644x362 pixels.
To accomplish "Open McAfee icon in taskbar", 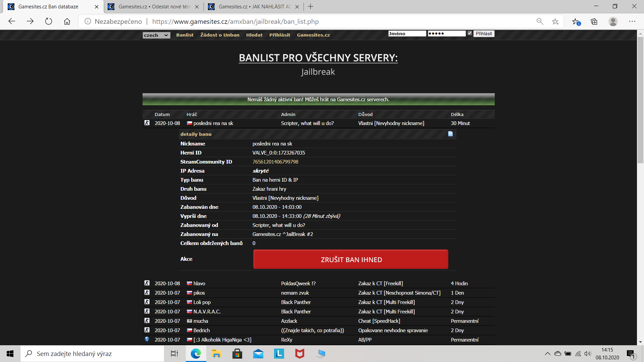I will coord(300,354).
